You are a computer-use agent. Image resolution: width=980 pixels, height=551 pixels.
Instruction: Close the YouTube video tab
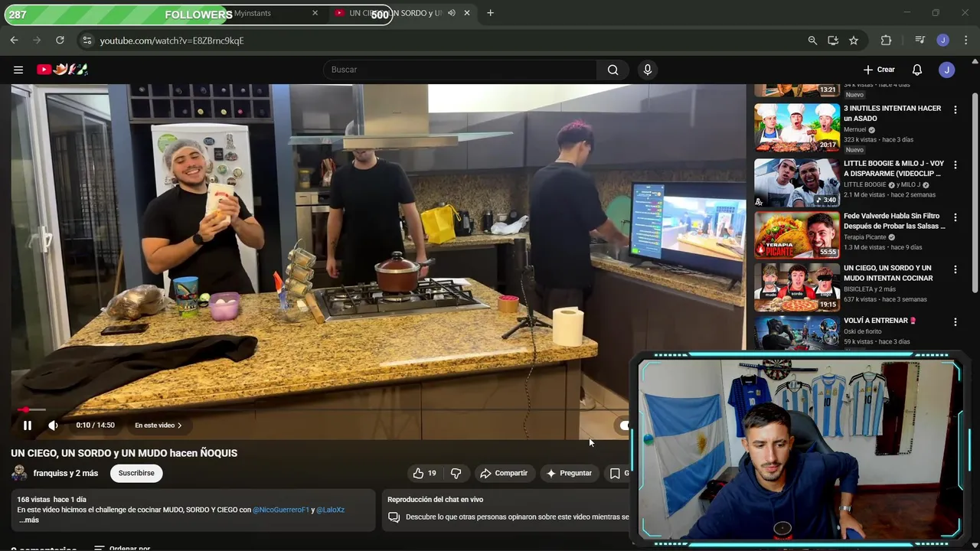point(467,13)
